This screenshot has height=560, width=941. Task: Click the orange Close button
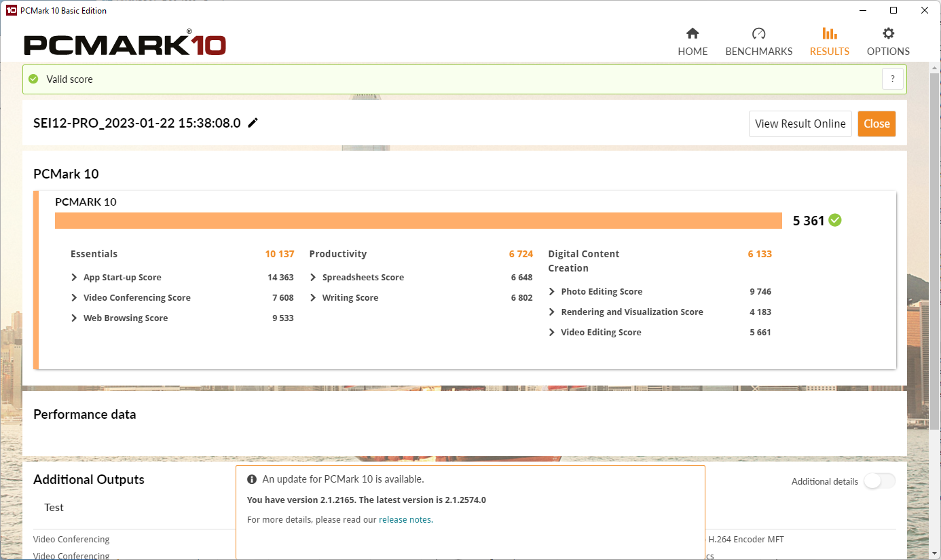[877, 124]
